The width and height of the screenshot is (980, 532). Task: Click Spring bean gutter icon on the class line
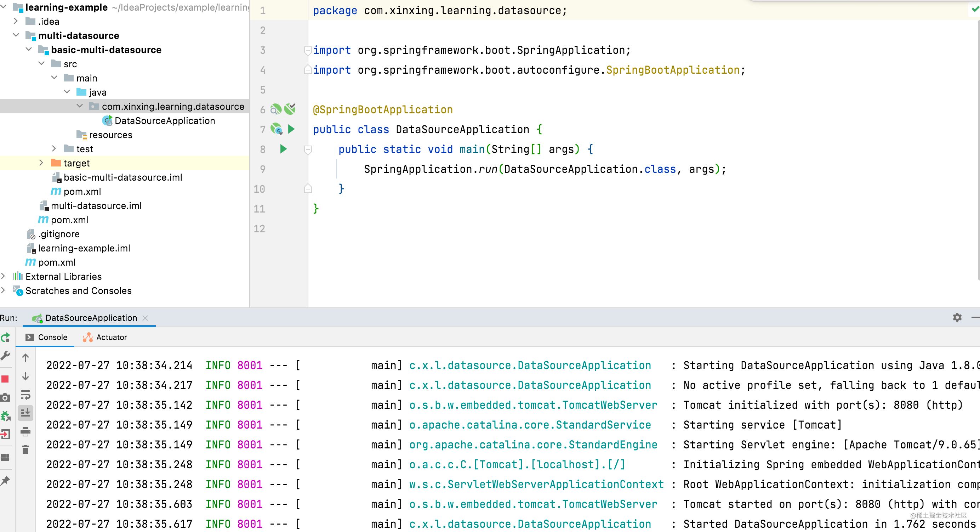pos(277,129)
